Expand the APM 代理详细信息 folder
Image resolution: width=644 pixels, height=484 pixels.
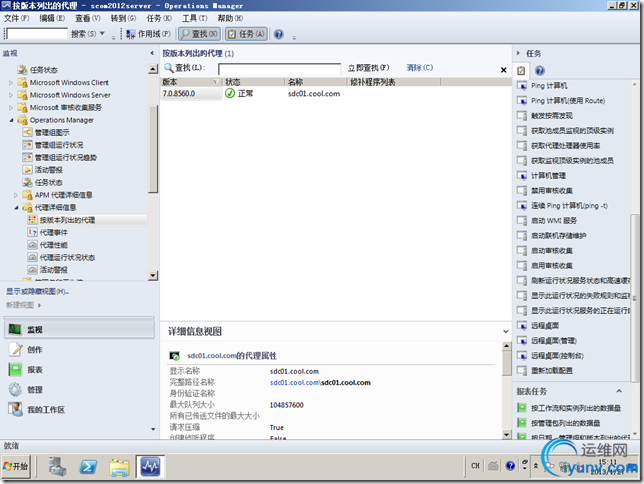[x=16, y=195]
